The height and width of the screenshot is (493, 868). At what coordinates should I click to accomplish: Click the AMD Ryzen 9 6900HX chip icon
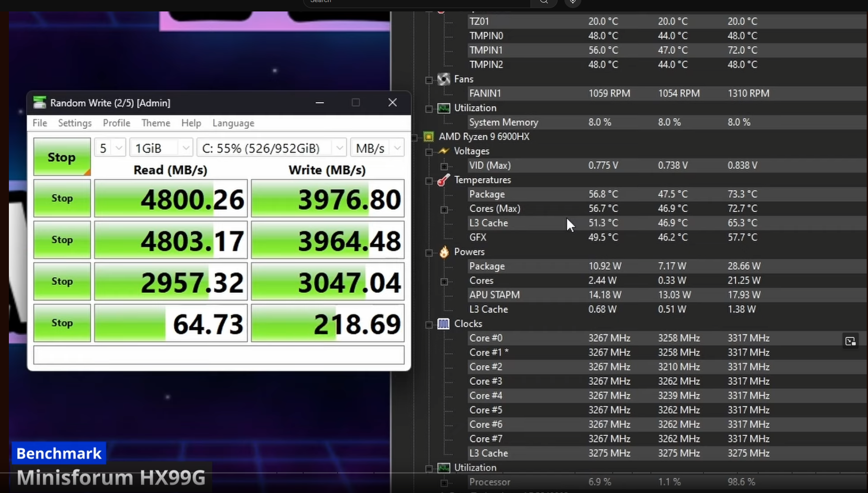click(x=429, y=136)
